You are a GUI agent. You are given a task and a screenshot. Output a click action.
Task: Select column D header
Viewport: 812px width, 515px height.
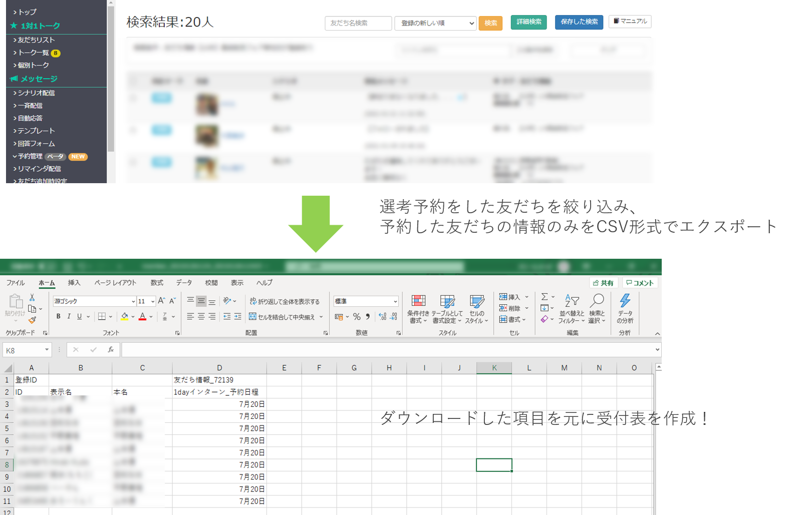pyautogui.click(x=219, y=368)
